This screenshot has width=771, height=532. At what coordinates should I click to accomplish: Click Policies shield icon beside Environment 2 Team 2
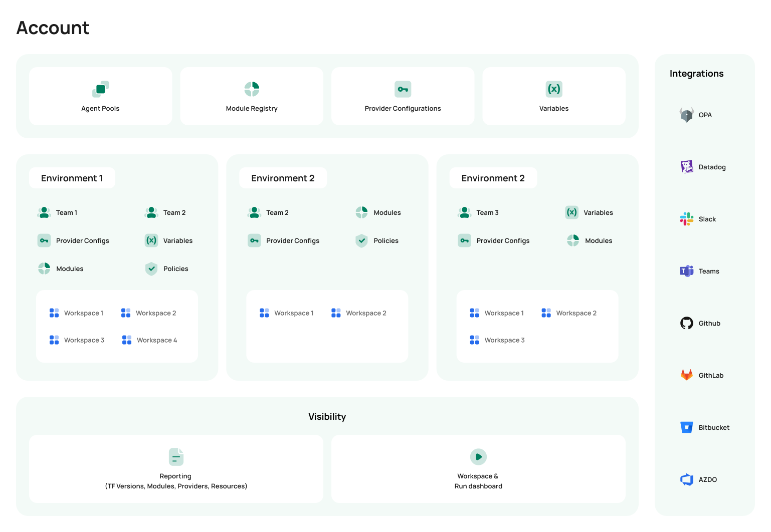pyautogui.click(x=361, y=241)
